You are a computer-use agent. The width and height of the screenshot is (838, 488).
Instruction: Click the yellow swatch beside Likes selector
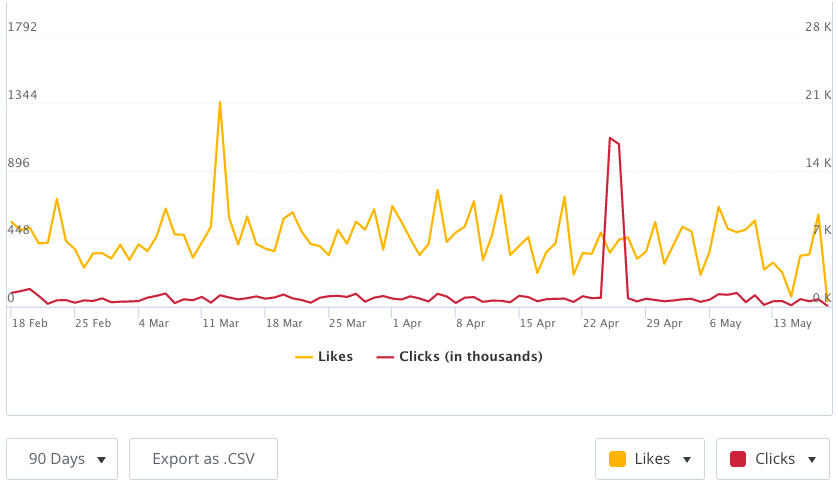pos(617,459)
